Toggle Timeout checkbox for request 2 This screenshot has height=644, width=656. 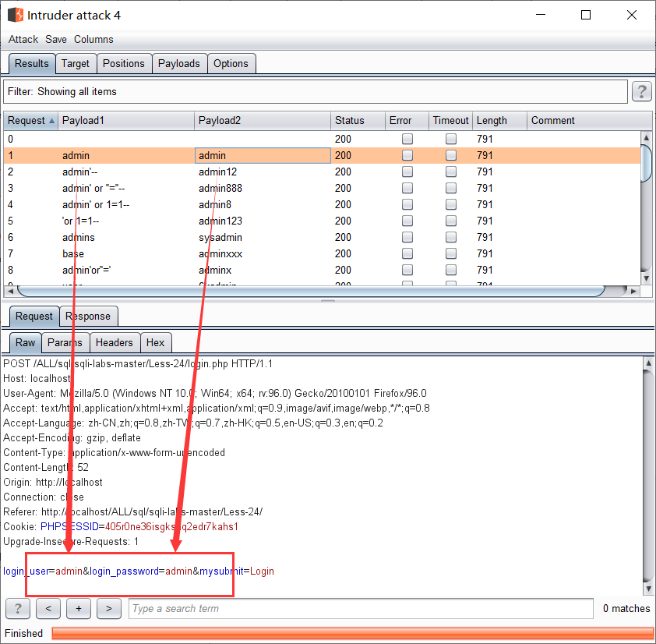point(450,172)
